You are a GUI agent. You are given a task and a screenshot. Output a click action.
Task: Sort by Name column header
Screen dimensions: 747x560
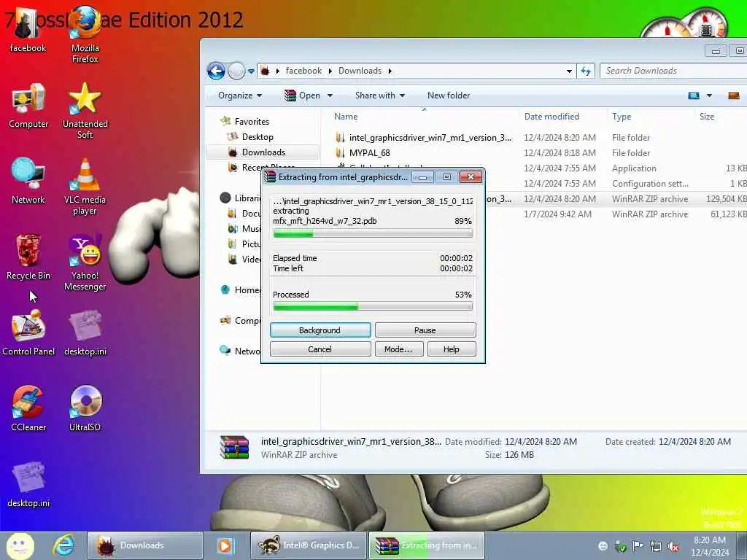(x=346, y=117)
